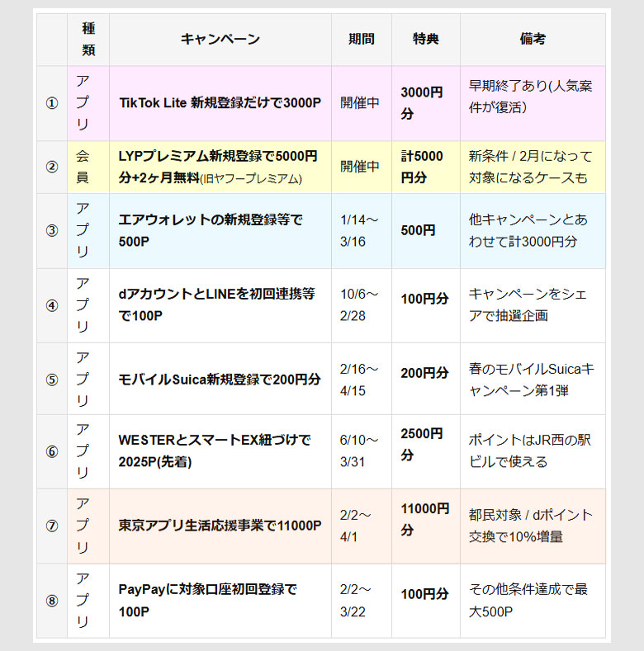Click 開催中 period in TikTok Lite row

point(362,103)
